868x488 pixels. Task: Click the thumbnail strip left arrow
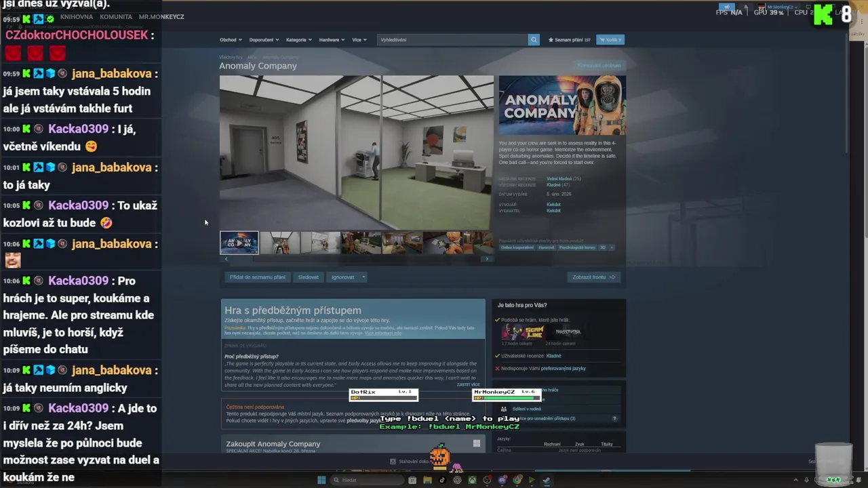tap(226, 259)
